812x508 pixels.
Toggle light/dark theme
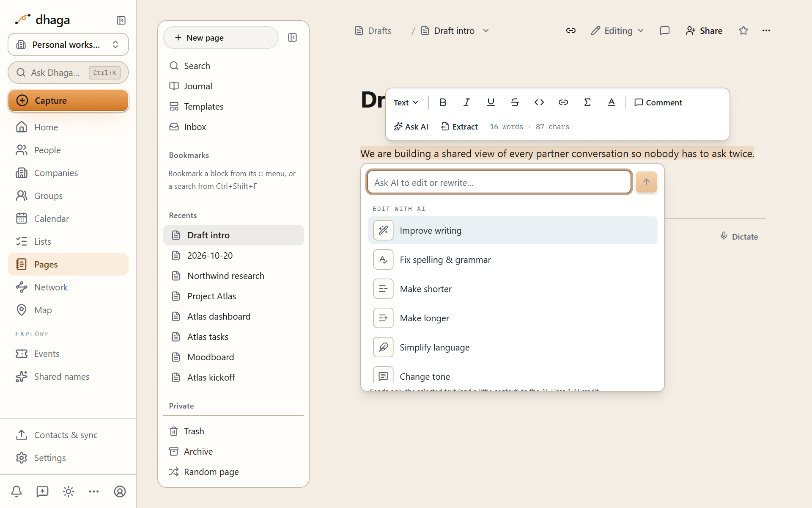69,491
